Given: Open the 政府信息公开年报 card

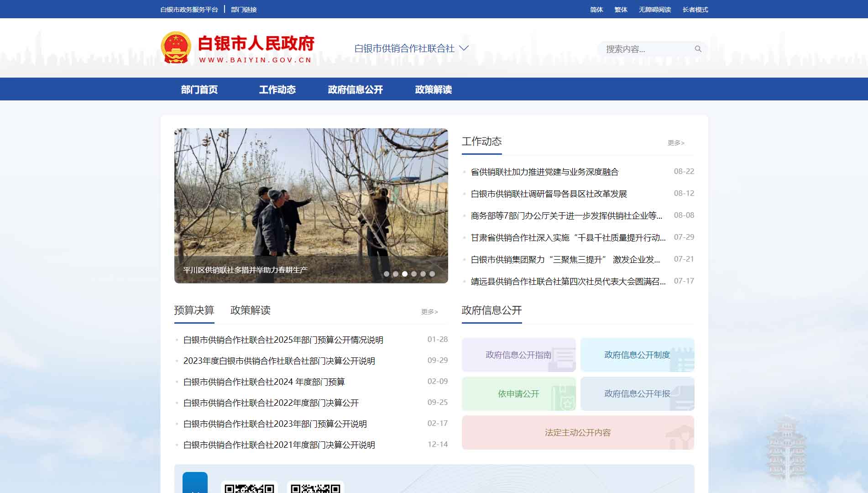Looking at the screenshot, I should (x=637, y=393).
